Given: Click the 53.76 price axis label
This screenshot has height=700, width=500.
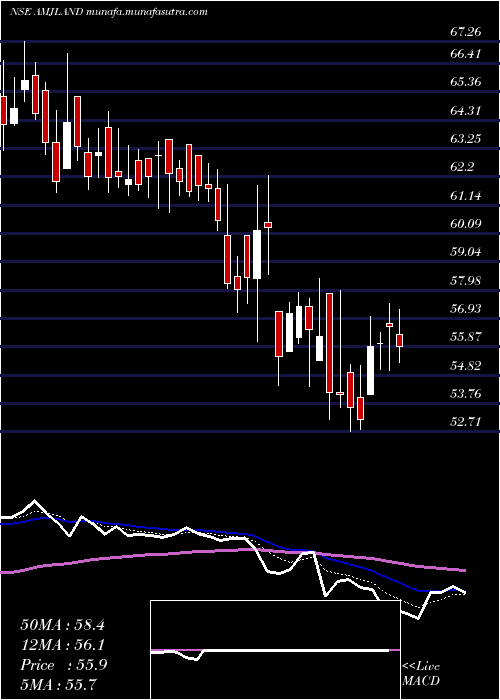Looking at the screenshot, I should click(x=466, y=394).
